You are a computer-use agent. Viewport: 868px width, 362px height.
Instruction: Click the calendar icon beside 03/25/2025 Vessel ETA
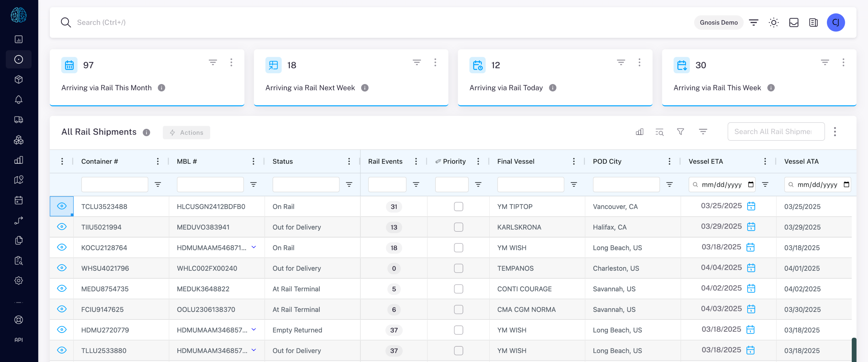click(751, 206)
